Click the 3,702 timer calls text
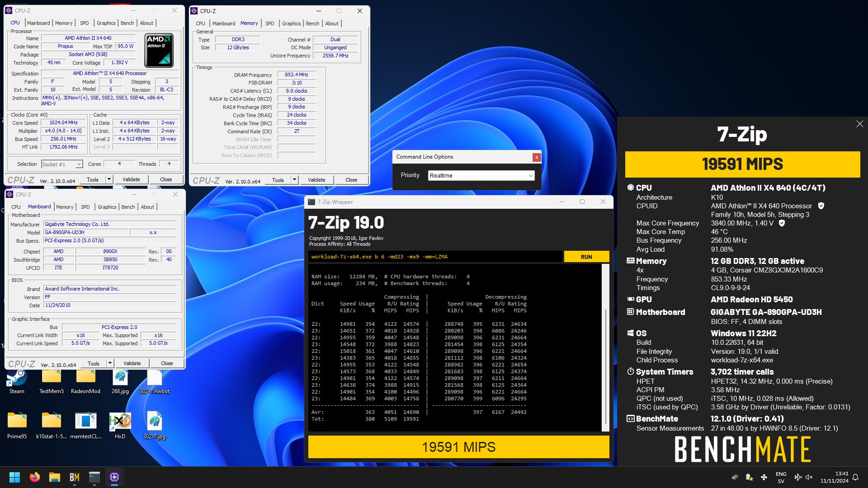The height and width of the screenshot is (488, 868). [x=742, y=372]
